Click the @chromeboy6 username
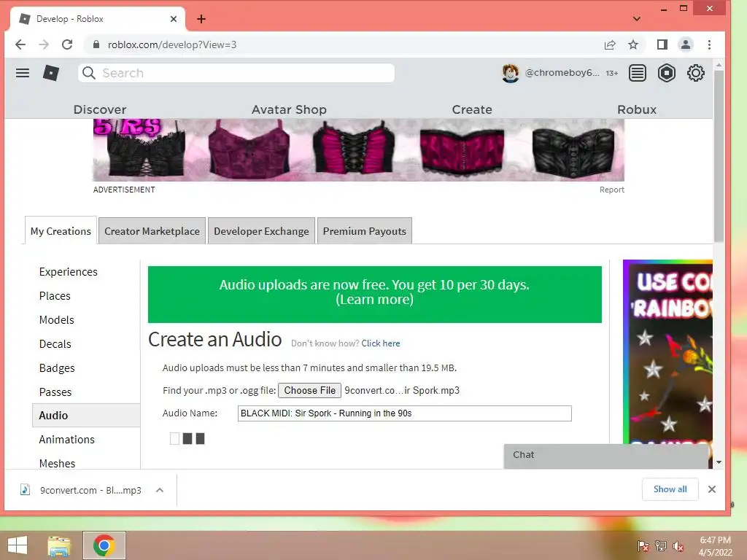Image resolution: width=747 pixels, height=560 pixels. point(562,73)
